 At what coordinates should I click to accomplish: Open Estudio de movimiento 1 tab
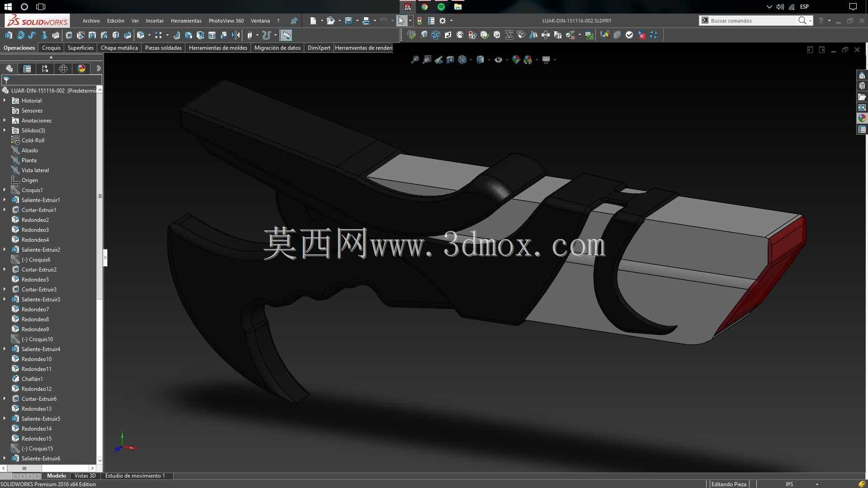tap(135, 476)
